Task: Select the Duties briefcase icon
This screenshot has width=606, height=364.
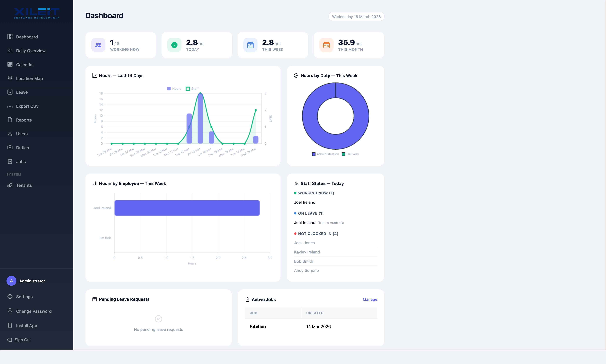Action: click(10, 147)
